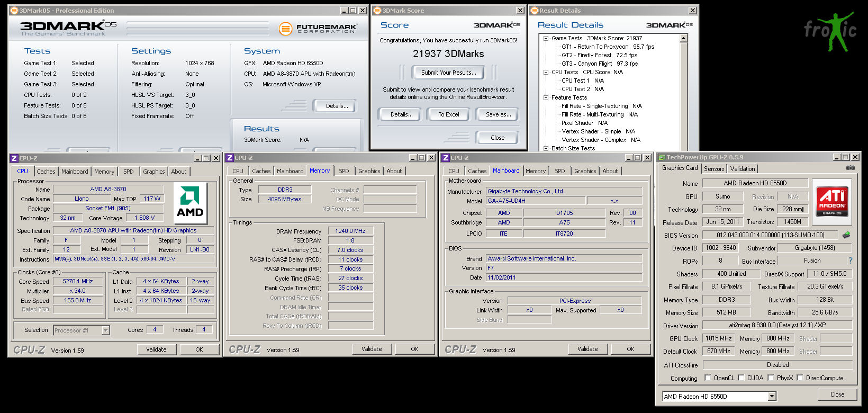Image resolution: width=868 pixels, height=413 pixels.
Task: Click the ATI Radeon logo in GPU-Z
Action: pos(832,201)
